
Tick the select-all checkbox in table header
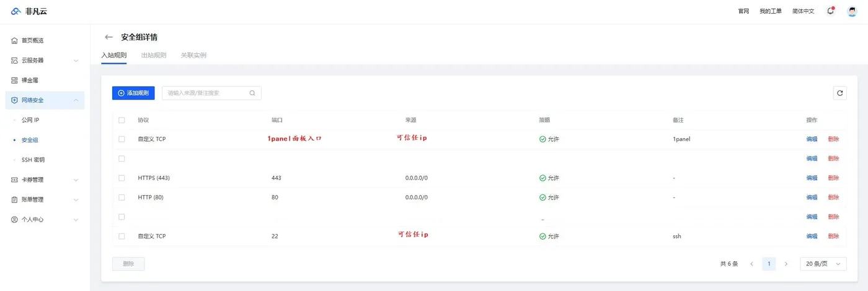tap(122, 120)
